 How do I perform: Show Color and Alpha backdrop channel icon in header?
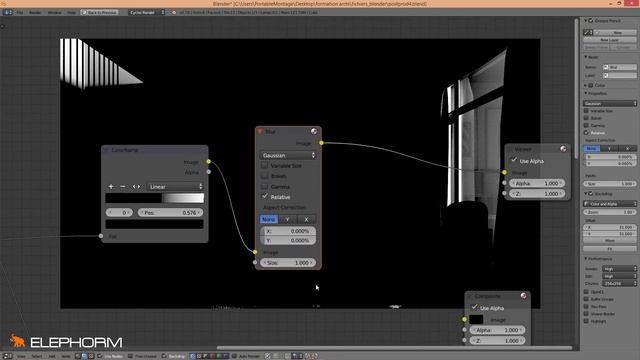(x=192, y=356)
